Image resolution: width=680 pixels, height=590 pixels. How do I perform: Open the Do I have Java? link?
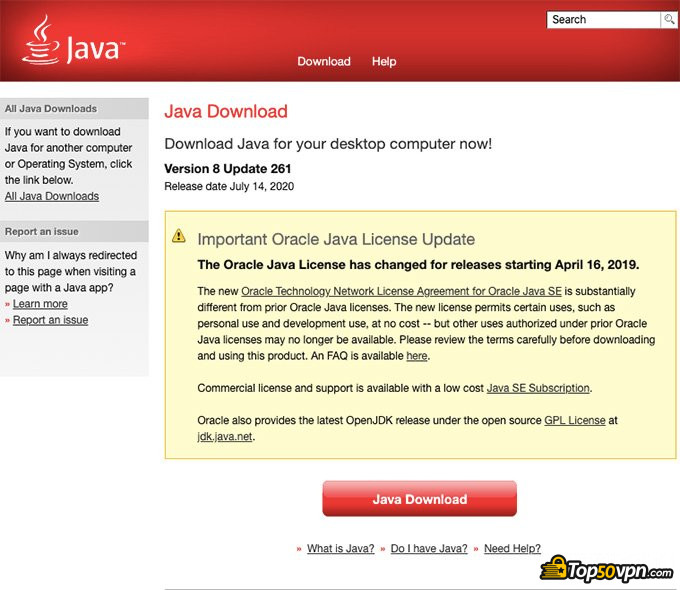tap(428, 549)
